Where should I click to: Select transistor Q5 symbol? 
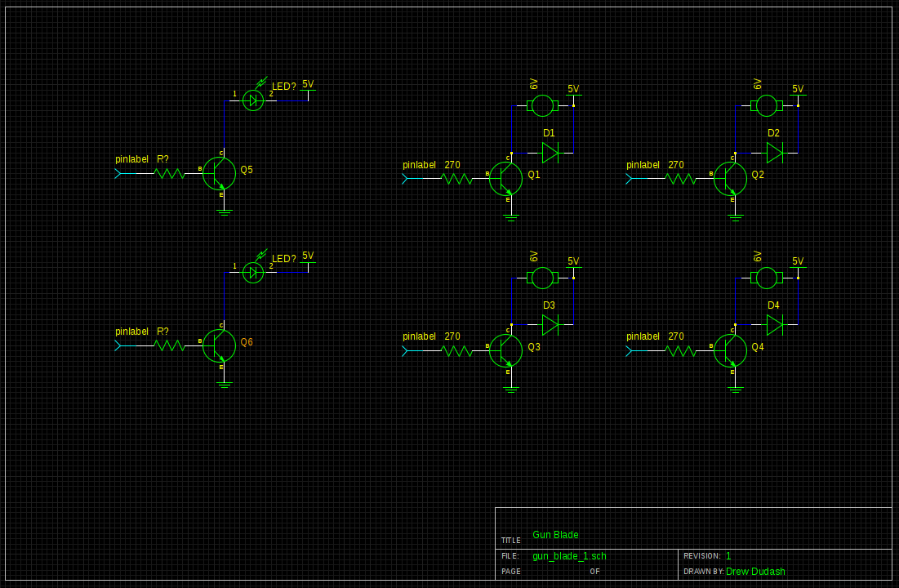(x=219, y=173)
